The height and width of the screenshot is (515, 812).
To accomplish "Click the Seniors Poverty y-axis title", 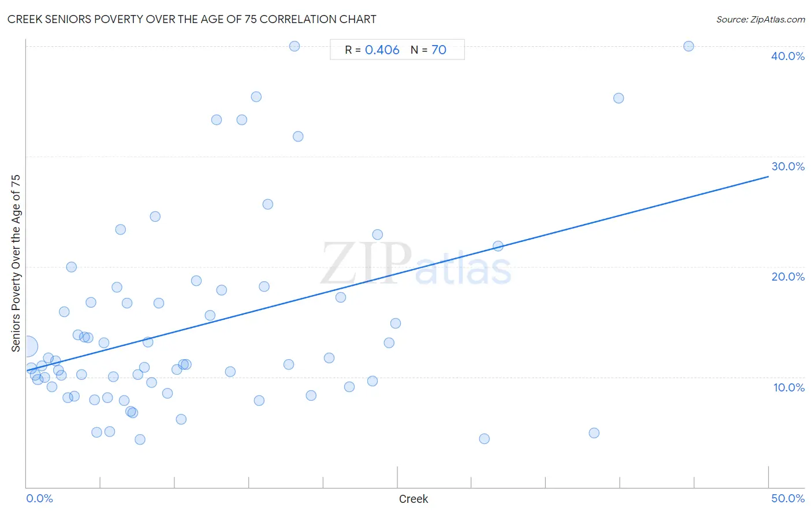I will [x=16, y=263].
